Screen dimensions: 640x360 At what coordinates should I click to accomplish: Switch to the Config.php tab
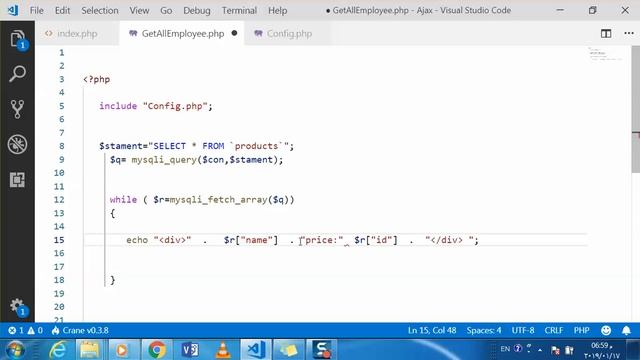coord(289,33)
